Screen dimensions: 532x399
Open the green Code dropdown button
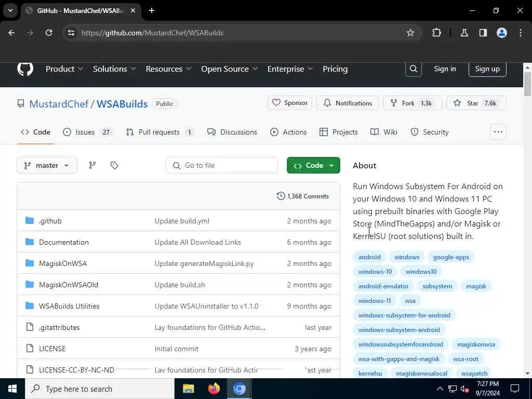tap(313, 165)
